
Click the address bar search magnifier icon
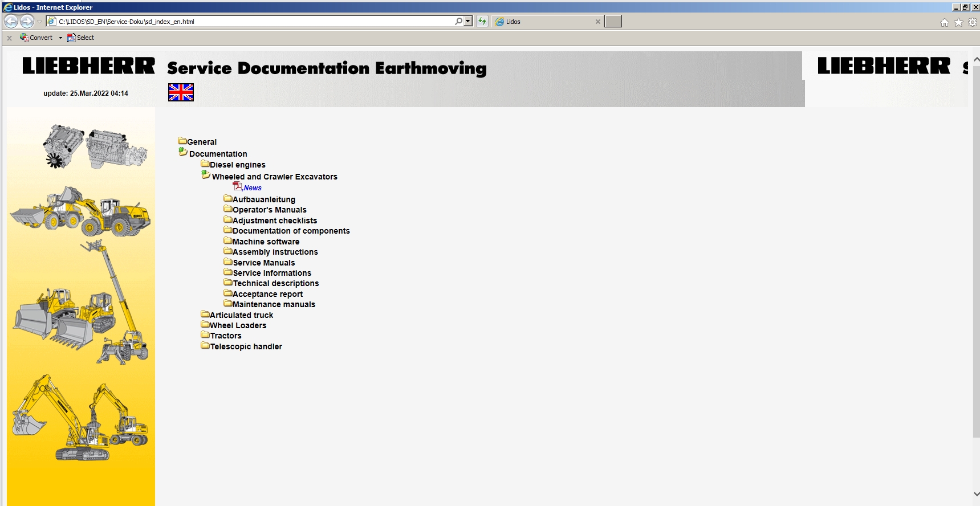(459, 22)
